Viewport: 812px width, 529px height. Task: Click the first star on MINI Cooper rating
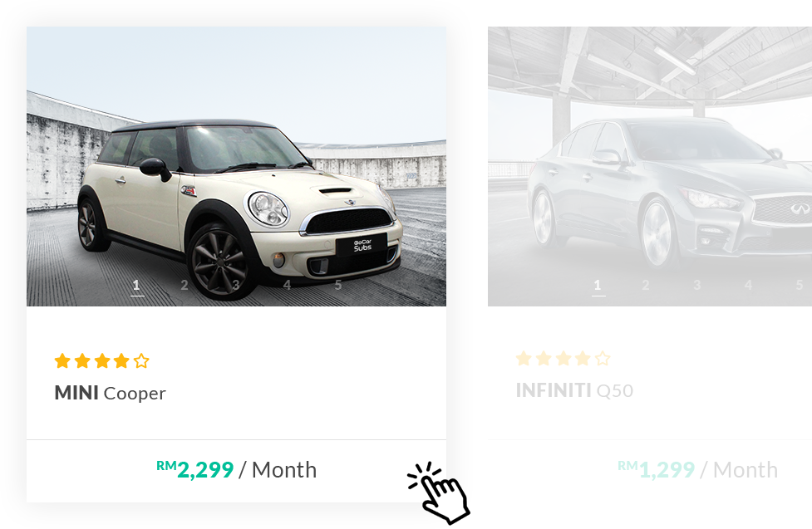click(x=62, y=360)
